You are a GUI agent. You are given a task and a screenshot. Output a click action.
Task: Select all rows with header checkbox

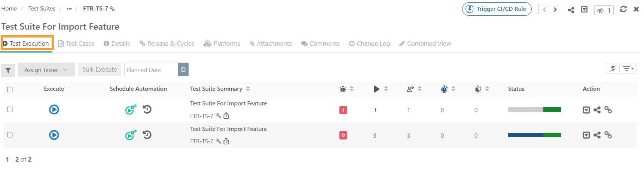pyautogui.click(x=10, y=90)
